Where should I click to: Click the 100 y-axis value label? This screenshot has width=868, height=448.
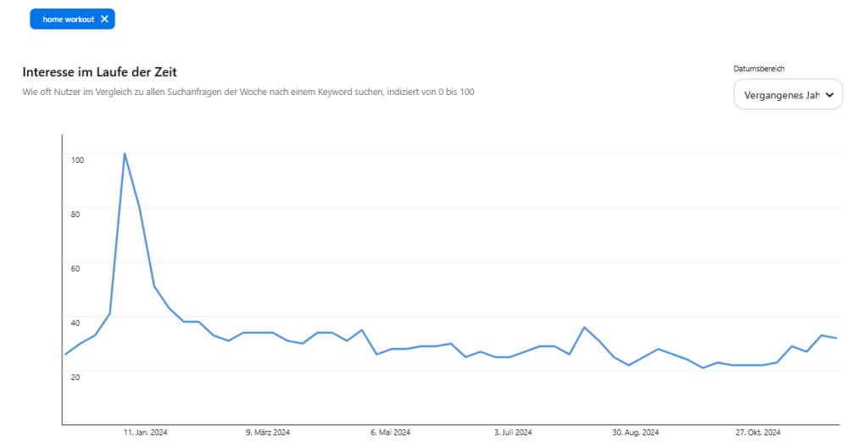pyautogui.click(x=77, y=160)
